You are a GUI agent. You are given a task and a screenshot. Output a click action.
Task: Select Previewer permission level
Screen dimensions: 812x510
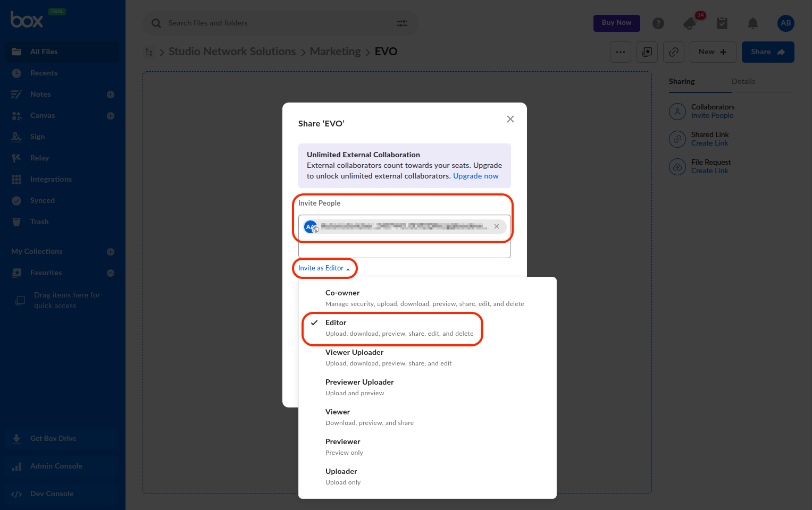click(428, 447)
